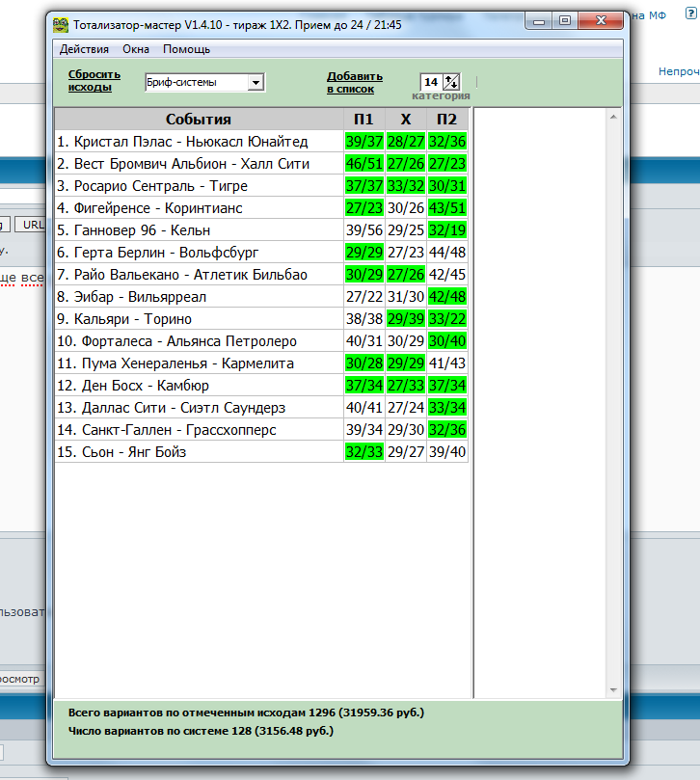Toggle X outcome 30/26 for Фигейренсе match
The height and width of the screenshot is (780, 700).
click(406, 208)
